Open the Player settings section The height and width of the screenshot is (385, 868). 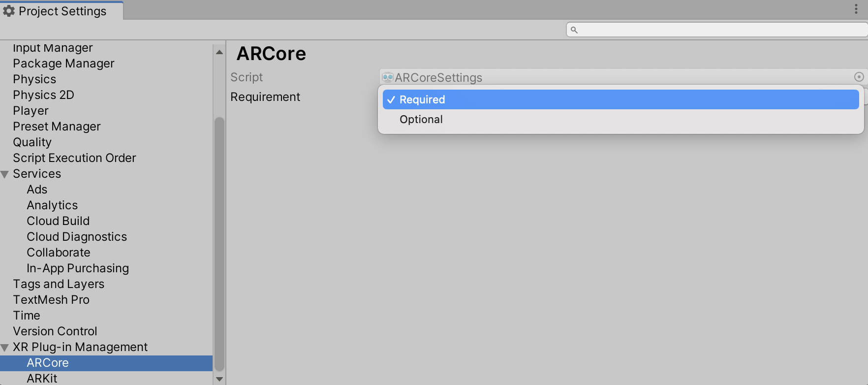coord(31,110)
